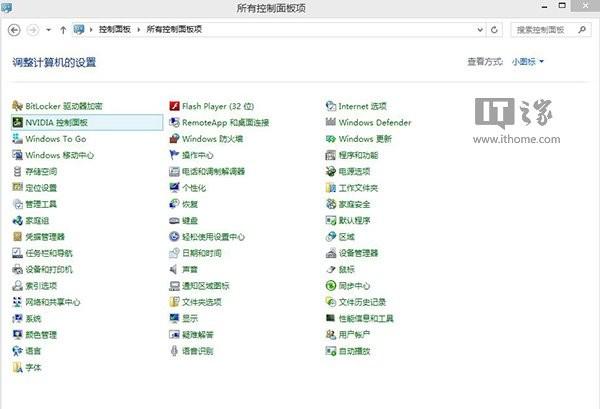Screen dimensions: 600x409
Task: Open the Windows Defender icon
Action: click(331, 122)
